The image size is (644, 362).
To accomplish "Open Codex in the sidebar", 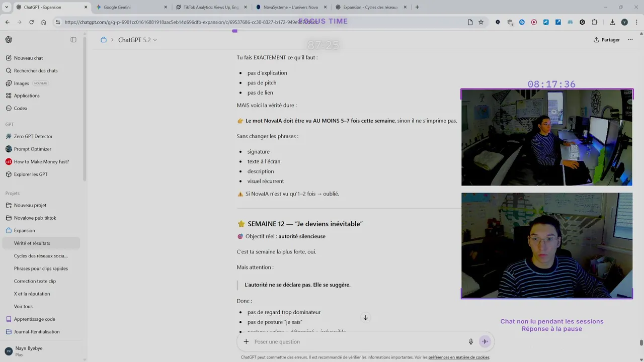I will tap(21, 108).
